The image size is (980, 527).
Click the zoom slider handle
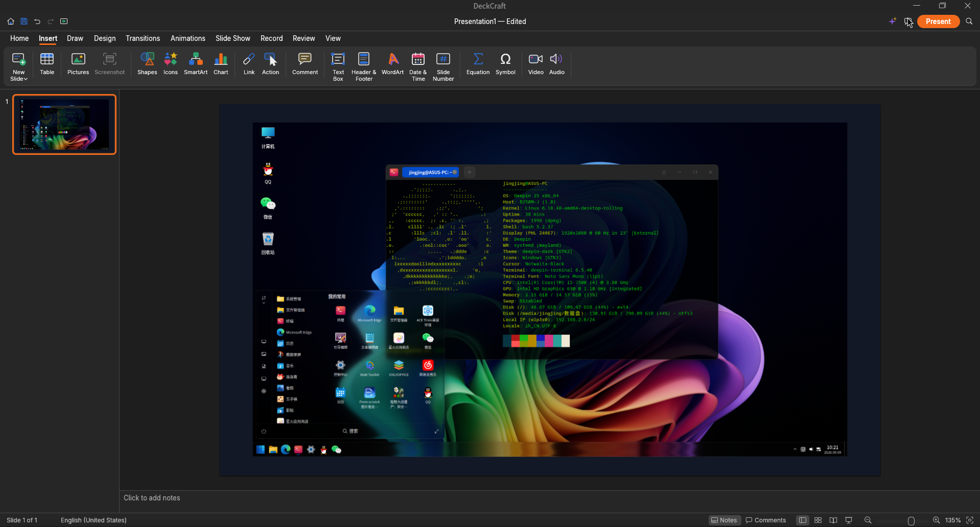(x=911, y=520)
